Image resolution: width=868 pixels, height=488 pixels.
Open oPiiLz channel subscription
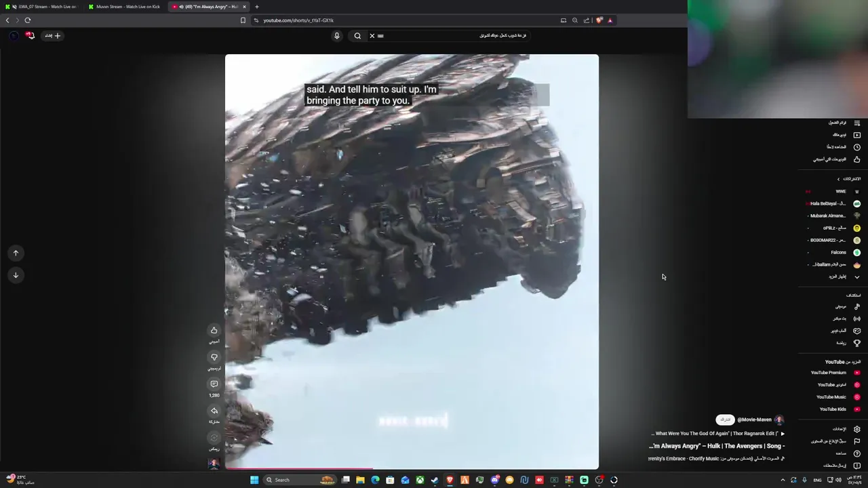834,228
